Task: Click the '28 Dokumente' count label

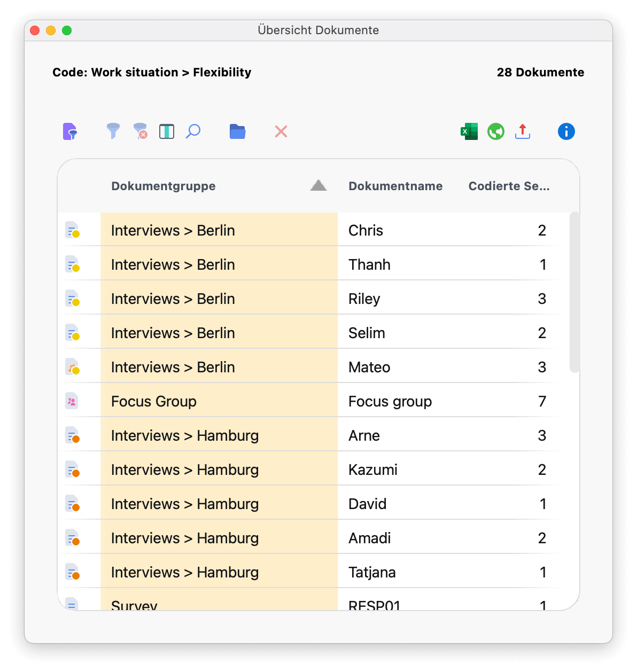Action: 540,72
